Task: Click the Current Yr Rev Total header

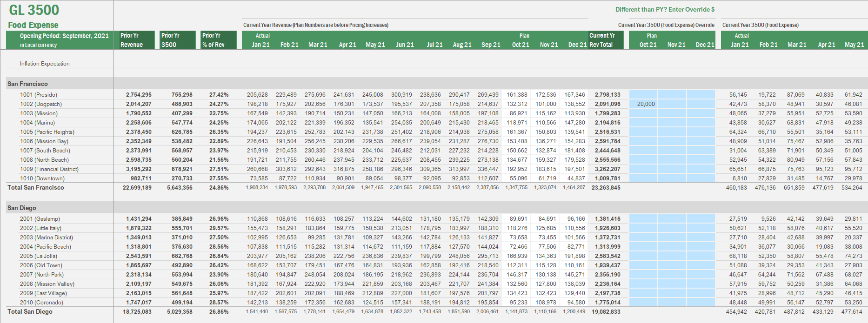Action: [x=605, y=40]
